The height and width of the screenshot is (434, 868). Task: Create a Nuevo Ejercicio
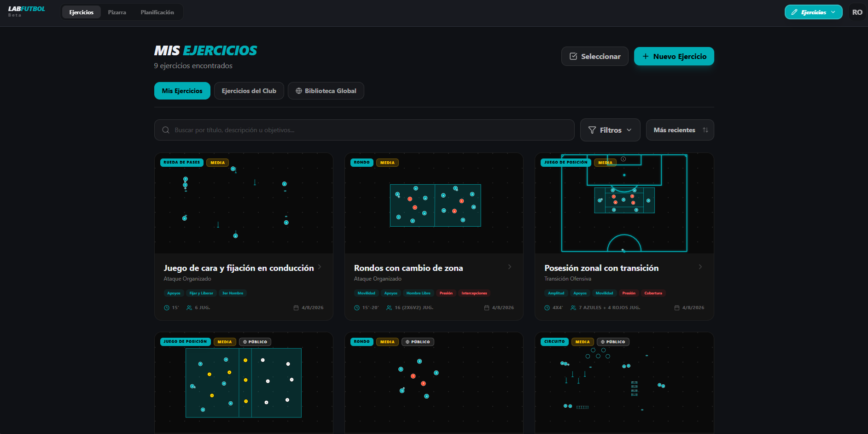674,56
